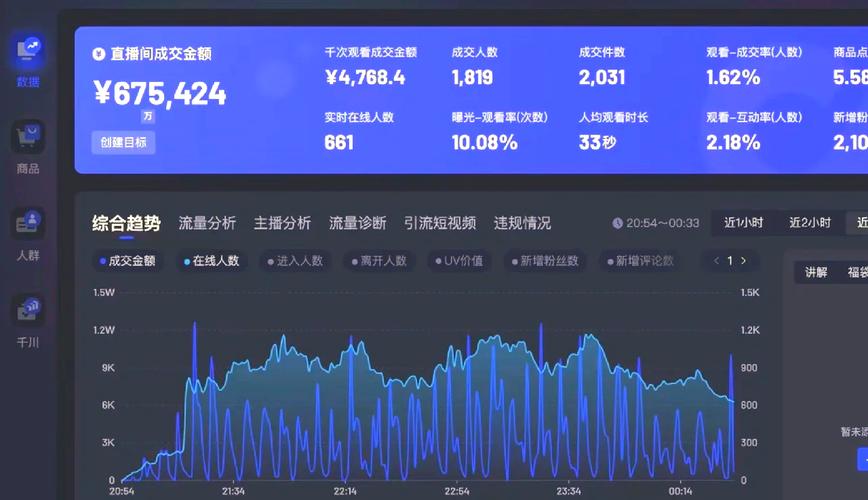Open the 商品 shopping cart sidebar icon
This screenshot has width=868, height=500.
tap(28, 137)
